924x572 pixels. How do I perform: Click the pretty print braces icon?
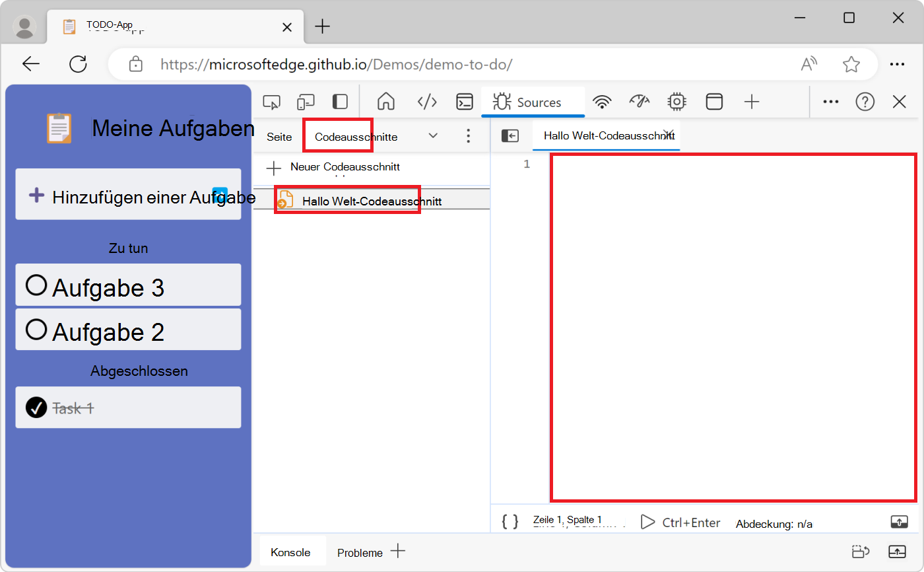pos(509,522)
